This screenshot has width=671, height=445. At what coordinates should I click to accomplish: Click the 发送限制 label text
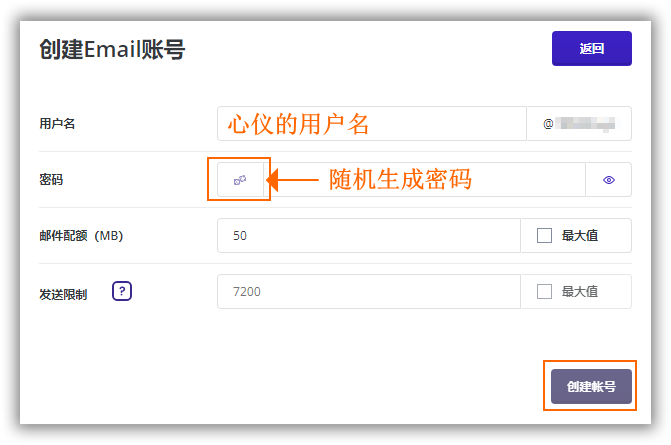pos(63,293)
